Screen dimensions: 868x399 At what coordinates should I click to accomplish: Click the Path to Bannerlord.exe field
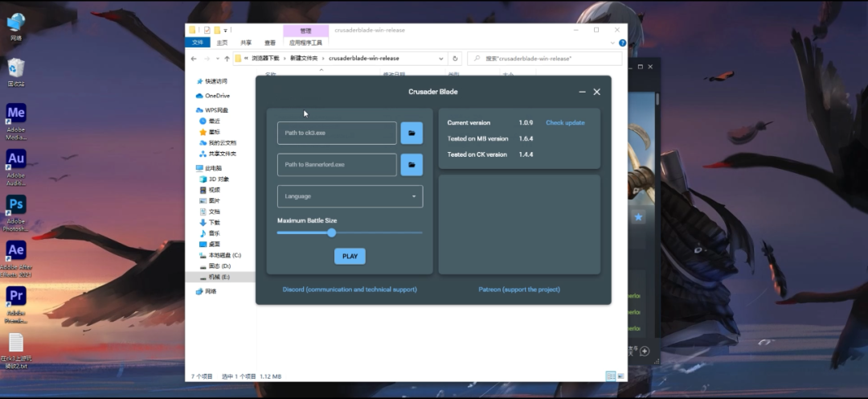(337, 165)
